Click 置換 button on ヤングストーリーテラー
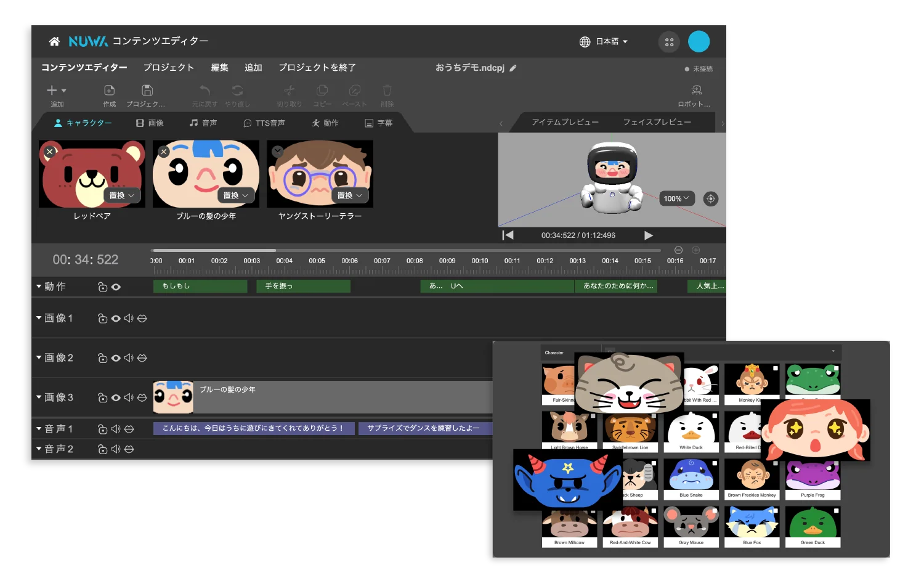The height and width of the screenshot is (578, 924). tap(350, 195)
